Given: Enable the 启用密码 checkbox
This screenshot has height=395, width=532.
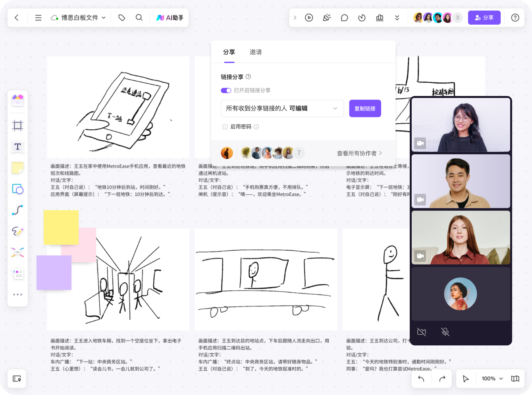Looking at the screenshot, I should (225, 127).
